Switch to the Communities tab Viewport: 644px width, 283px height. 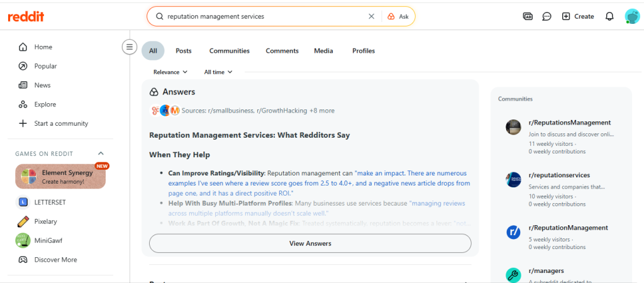[229, 51]
